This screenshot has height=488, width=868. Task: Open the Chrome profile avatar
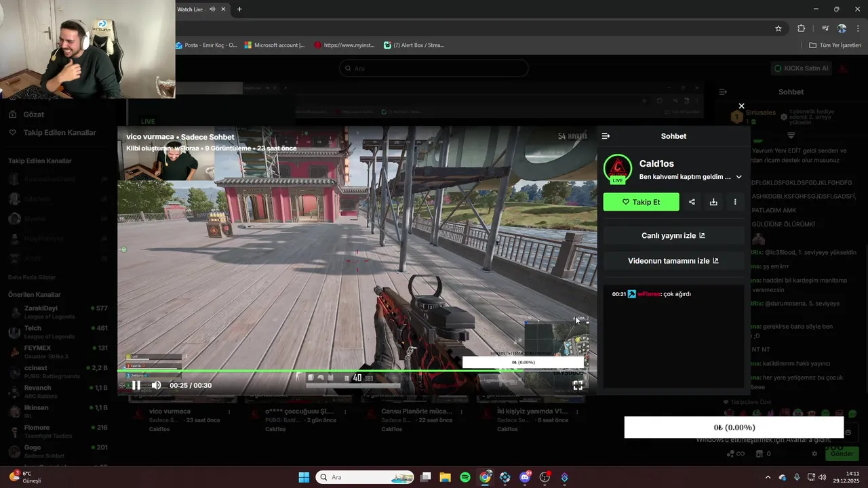tap(842, 28)
